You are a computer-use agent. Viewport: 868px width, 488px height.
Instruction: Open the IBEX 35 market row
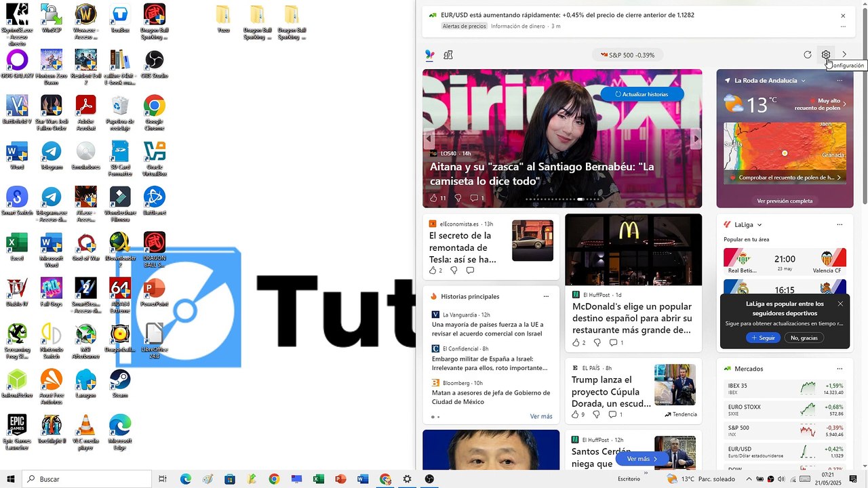click(x=785, y=388)
